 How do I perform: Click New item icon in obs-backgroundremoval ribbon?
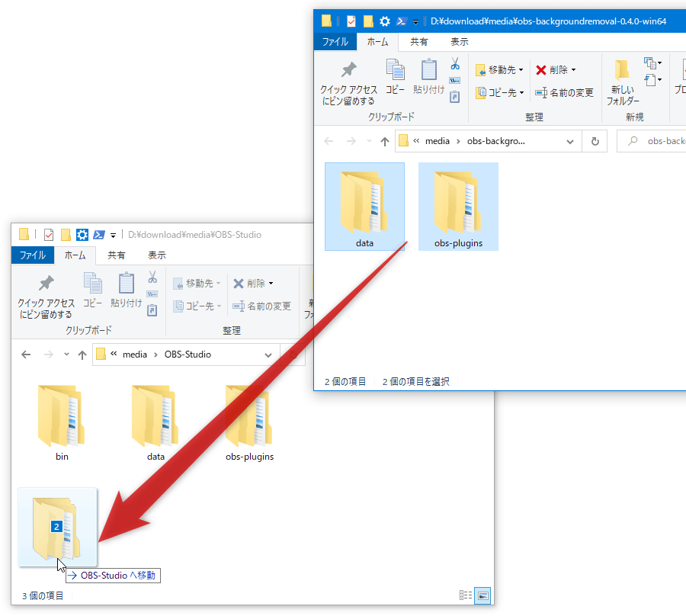(652, 63)
